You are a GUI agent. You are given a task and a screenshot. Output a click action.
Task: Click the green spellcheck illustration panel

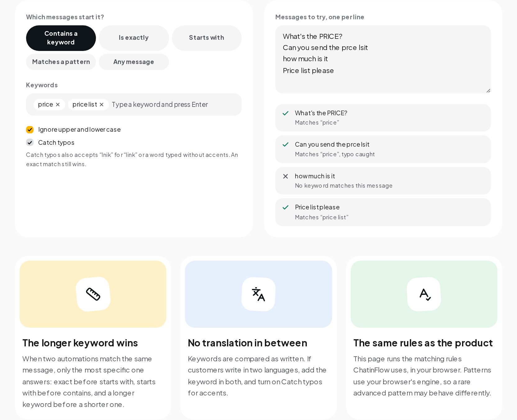(x=424, y=294)
